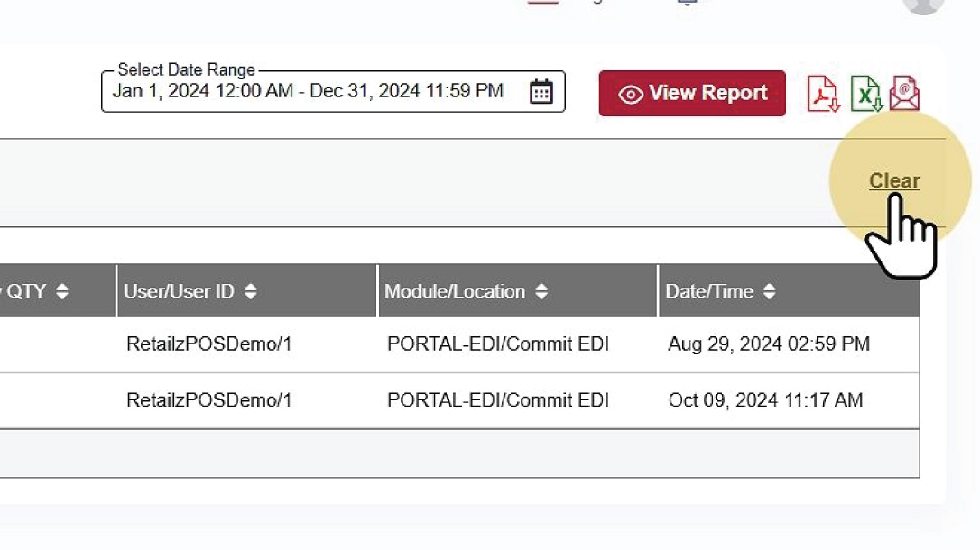Click the User/User ID sort arrows
Screen dimensions: 980x550
click(251, 291)
